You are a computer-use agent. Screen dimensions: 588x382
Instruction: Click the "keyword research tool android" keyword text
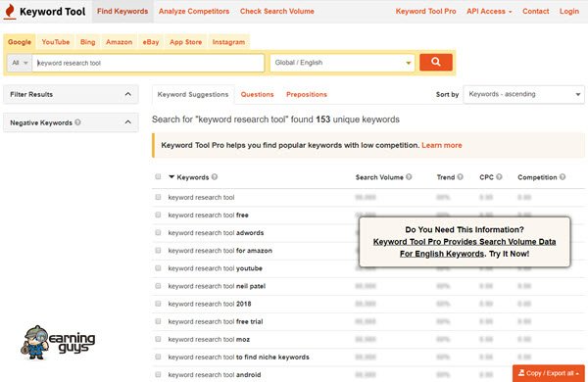(215, 374)
